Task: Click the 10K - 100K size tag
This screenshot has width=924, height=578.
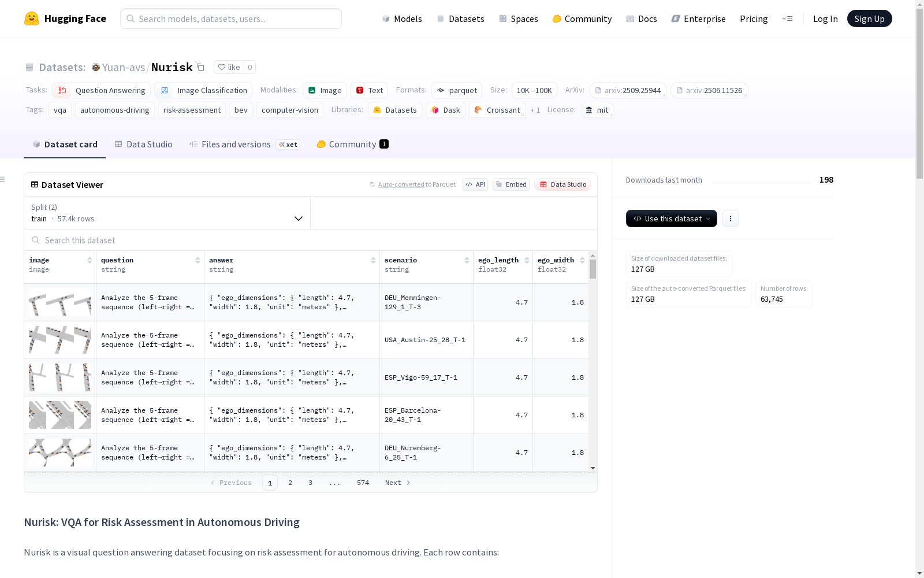Action: coord(534,90)
